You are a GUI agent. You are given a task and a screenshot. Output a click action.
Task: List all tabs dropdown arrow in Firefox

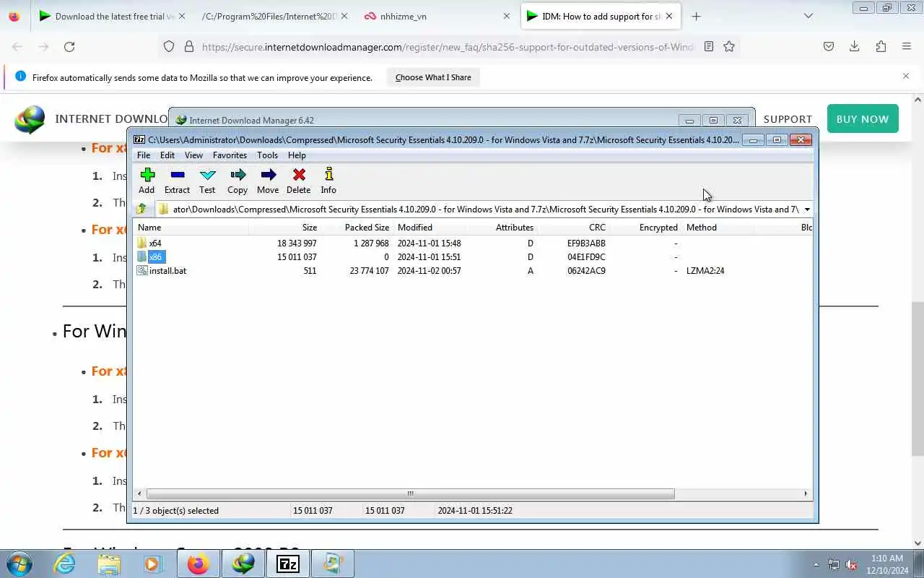click(808, 16)
